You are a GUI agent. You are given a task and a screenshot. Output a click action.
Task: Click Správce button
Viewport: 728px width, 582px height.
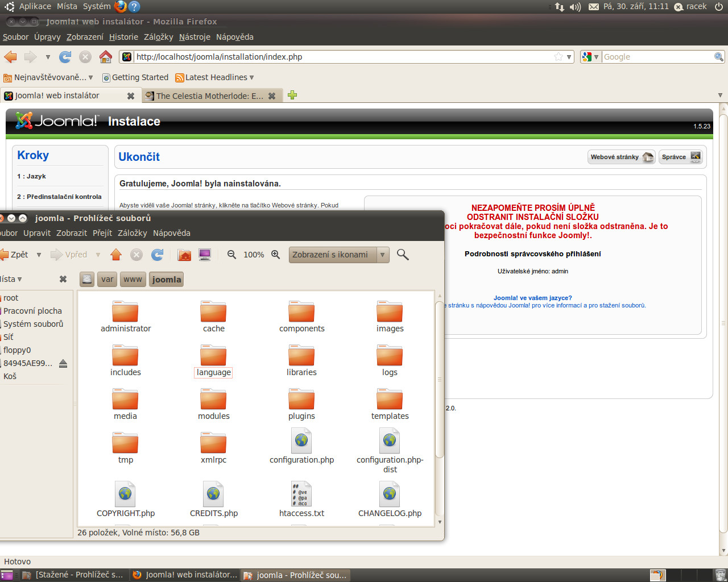coord(681,157)
